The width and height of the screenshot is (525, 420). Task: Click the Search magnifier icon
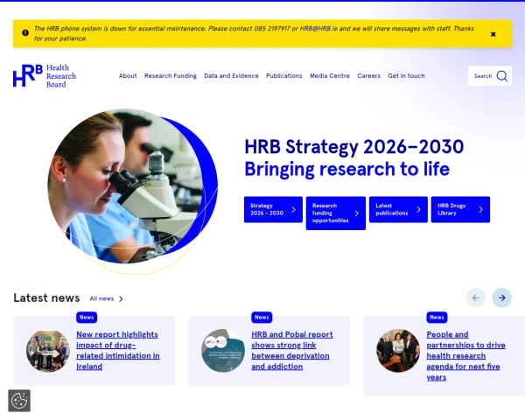502,76
